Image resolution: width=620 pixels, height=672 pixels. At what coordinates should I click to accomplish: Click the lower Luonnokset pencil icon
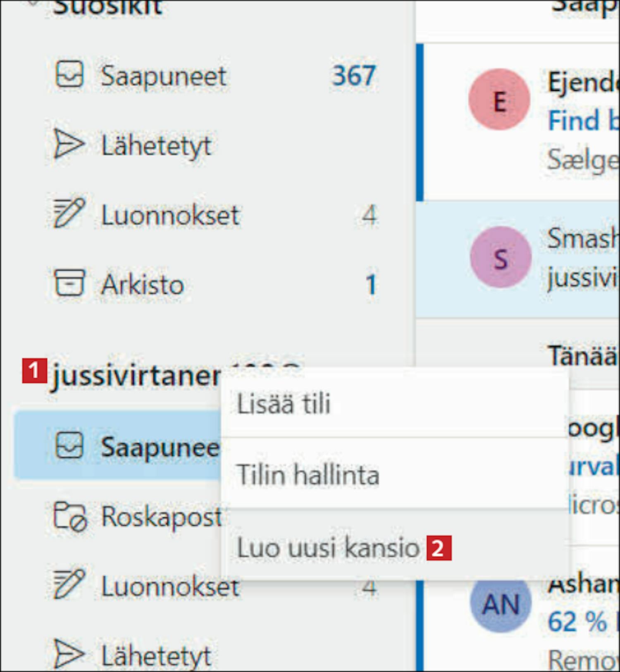tap(69, 584)
